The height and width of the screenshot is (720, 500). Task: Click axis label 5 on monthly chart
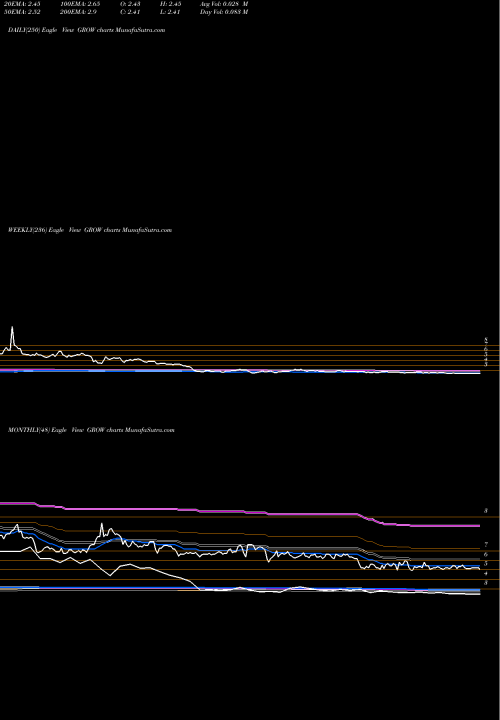pyautogui.click(x=486, y=563)
